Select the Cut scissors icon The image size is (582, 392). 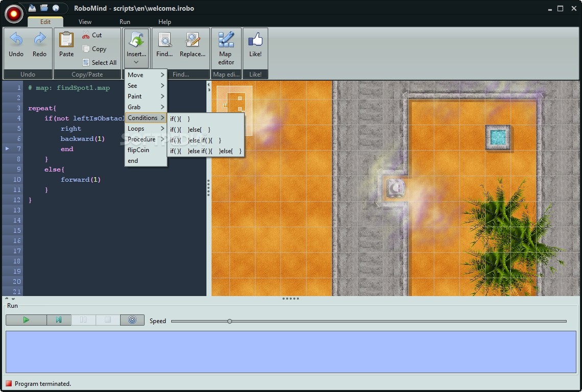point(86,35)
